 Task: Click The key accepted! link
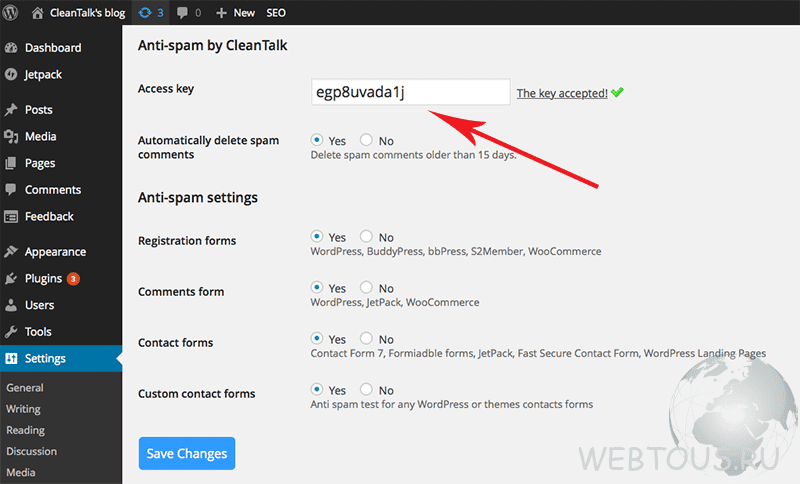(x=562, y=93)
